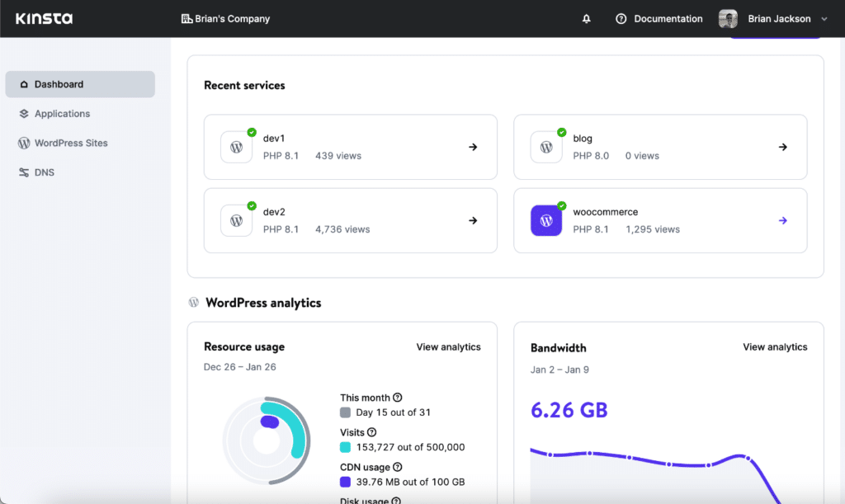Click View analytics for Resource usage
This screenshot has height=504, width=845.
click(x=448, y=347)
